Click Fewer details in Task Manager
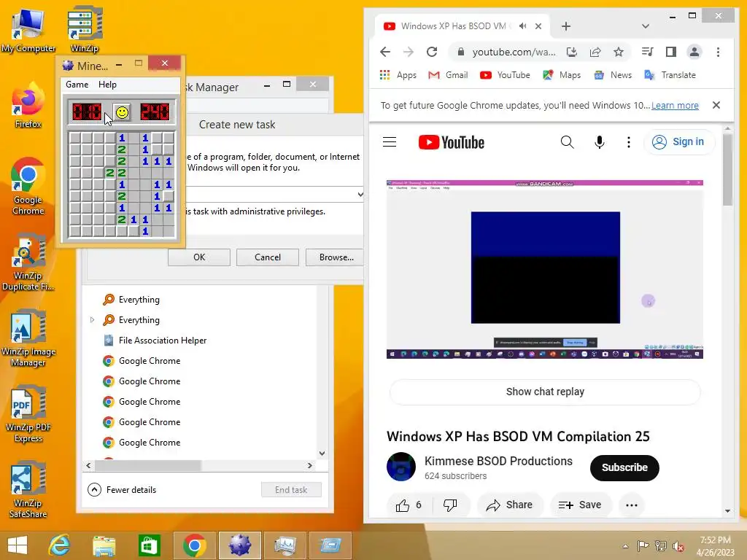This screenshot has width=747, height=560. point(122,489)
